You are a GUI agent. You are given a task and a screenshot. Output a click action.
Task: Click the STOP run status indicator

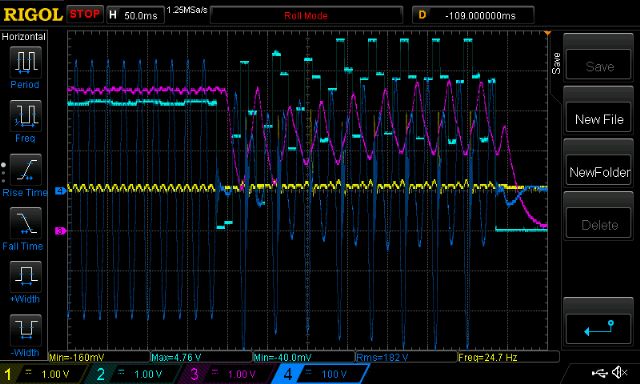click(84, 14)
